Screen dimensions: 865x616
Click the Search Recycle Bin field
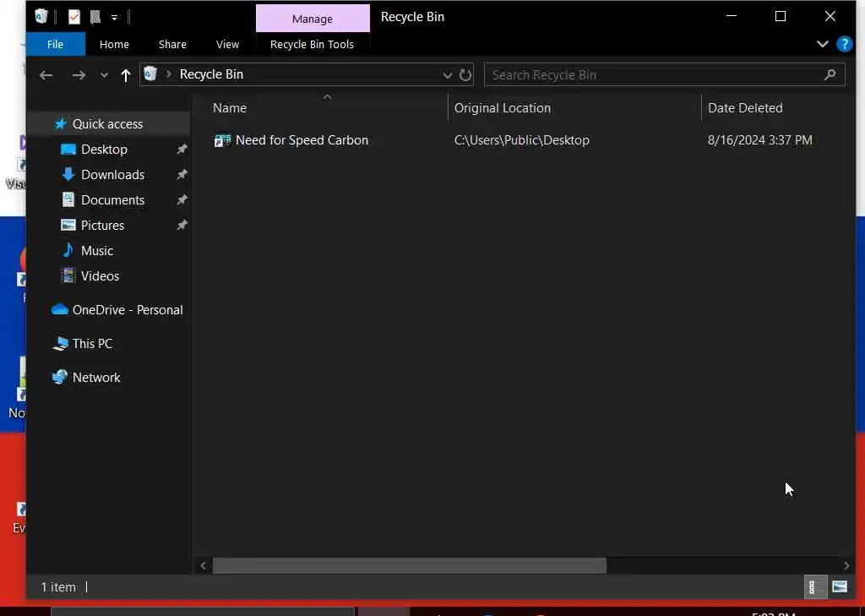pos(665,74)
